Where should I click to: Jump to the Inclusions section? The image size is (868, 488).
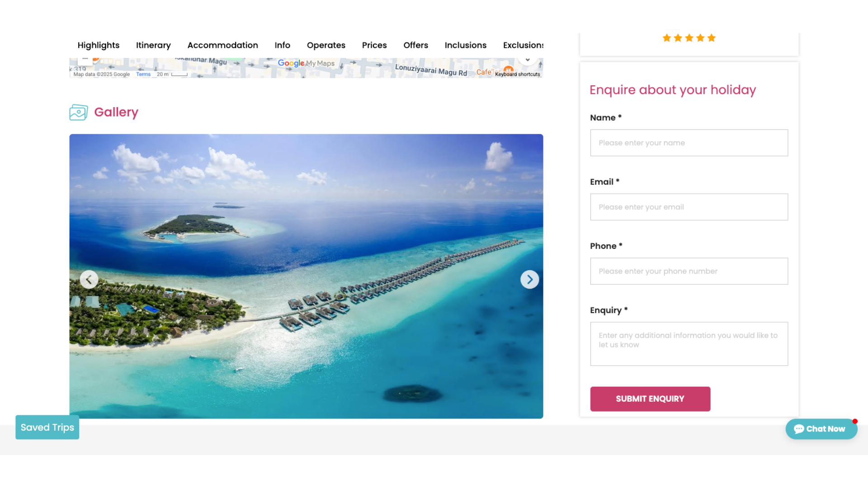[465, 45]
